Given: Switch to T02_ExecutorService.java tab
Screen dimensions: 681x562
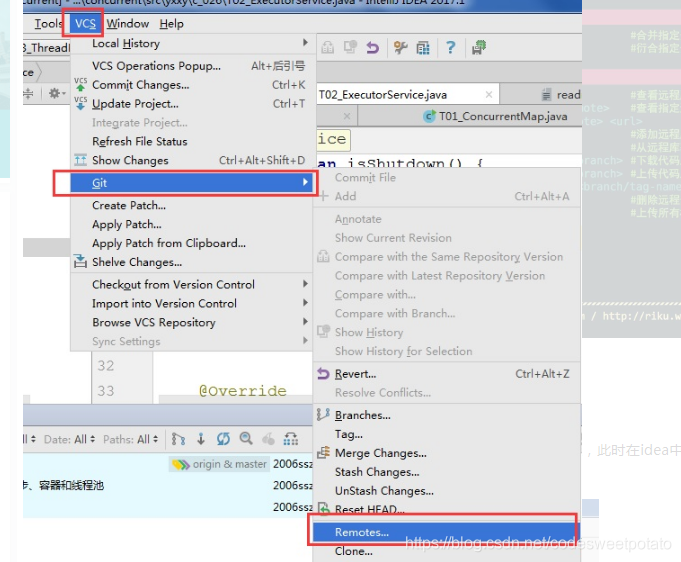Looking at the screenshot, I should coord(407,94).
